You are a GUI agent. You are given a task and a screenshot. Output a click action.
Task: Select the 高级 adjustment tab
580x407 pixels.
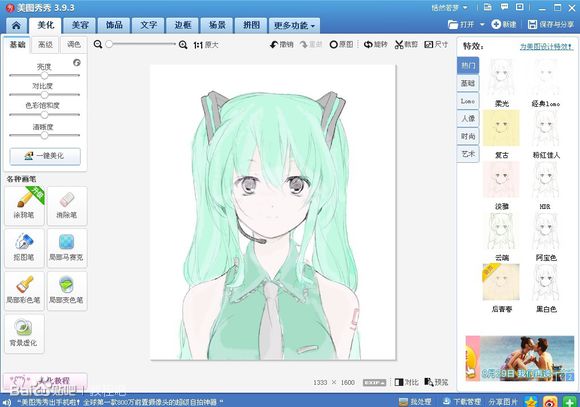[45, 45]
